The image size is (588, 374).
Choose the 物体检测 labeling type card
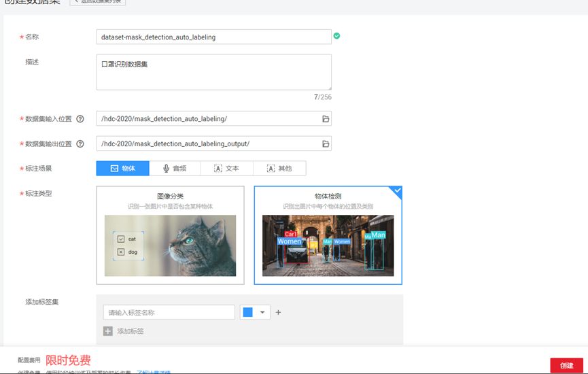[x=328, y=235]
